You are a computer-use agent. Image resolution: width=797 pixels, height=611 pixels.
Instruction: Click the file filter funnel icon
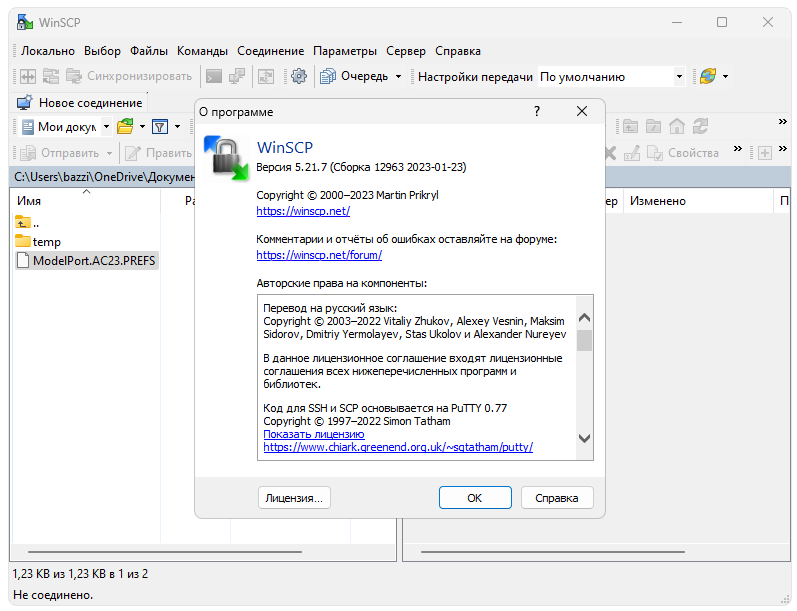tap(160, 127)
